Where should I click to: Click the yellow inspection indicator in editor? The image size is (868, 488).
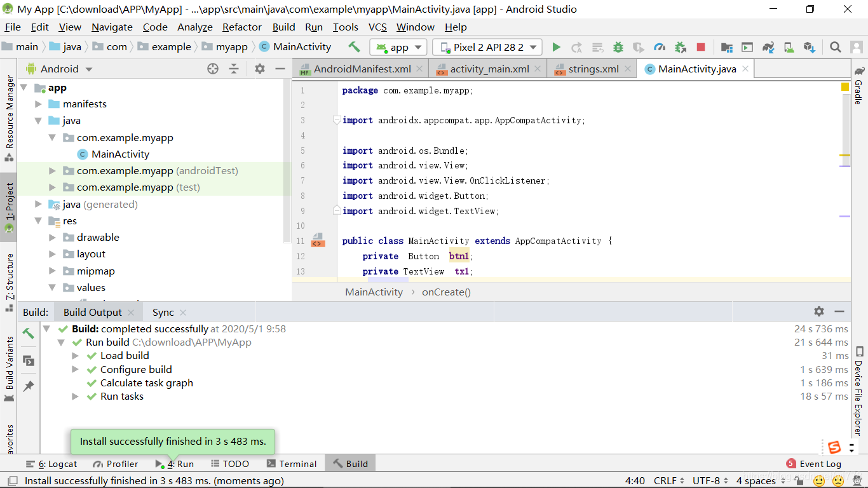pyautogui.click(x=845, y=87)
